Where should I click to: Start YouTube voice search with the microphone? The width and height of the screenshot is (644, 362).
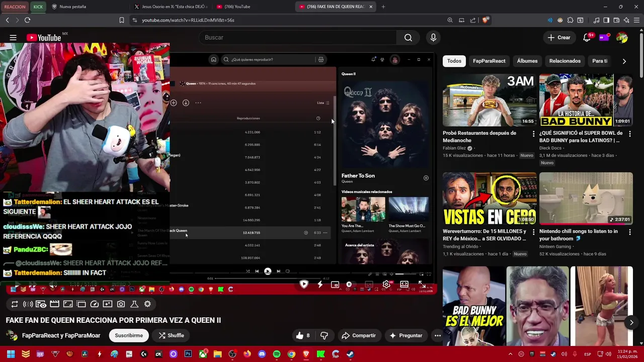pos(433,38)
